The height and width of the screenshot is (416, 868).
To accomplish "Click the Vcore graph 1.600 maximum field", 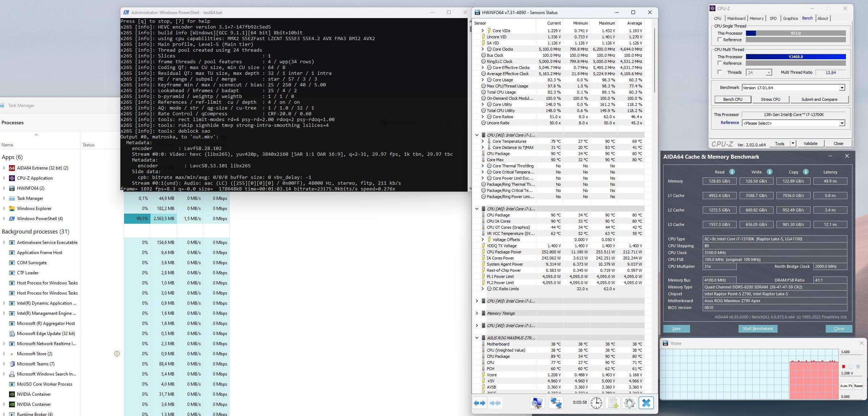I will [x=850, y=352].
